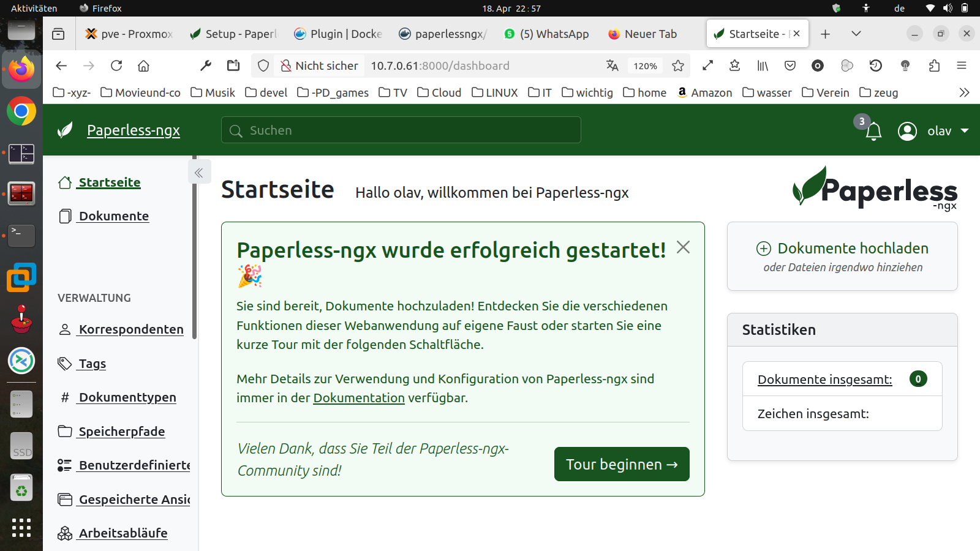Click the sidebar scrollbar
Image resolution: width=980 pixels, height=551 pixels.
tap(195, 248)
